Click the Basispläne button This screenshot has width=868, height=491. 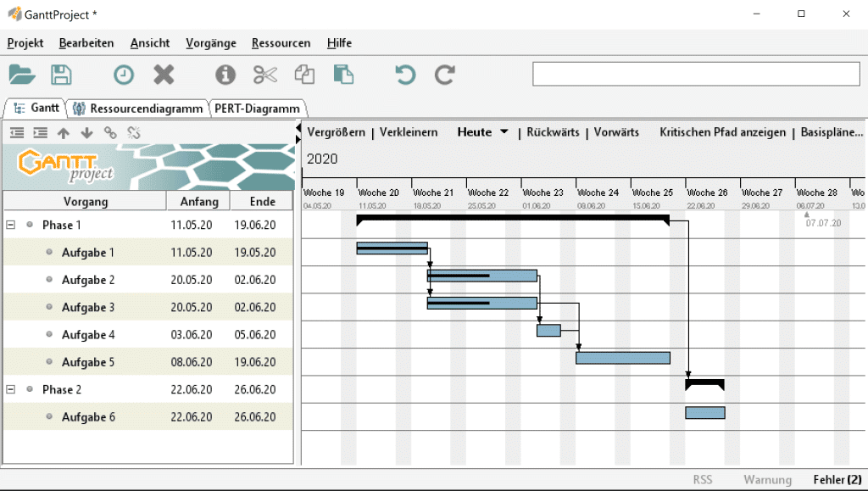(x=832, y=132)
